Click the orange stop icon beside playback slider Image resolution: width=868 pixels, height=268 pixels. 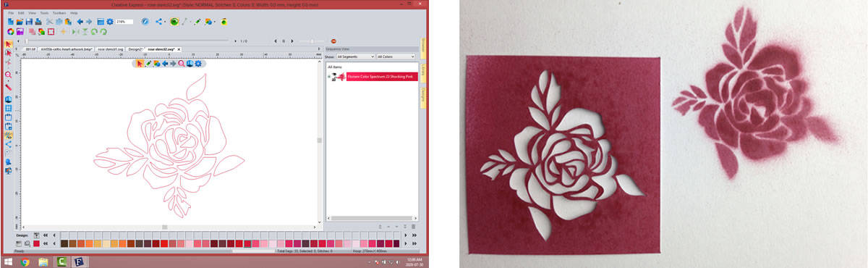click(x=333, y=41)
